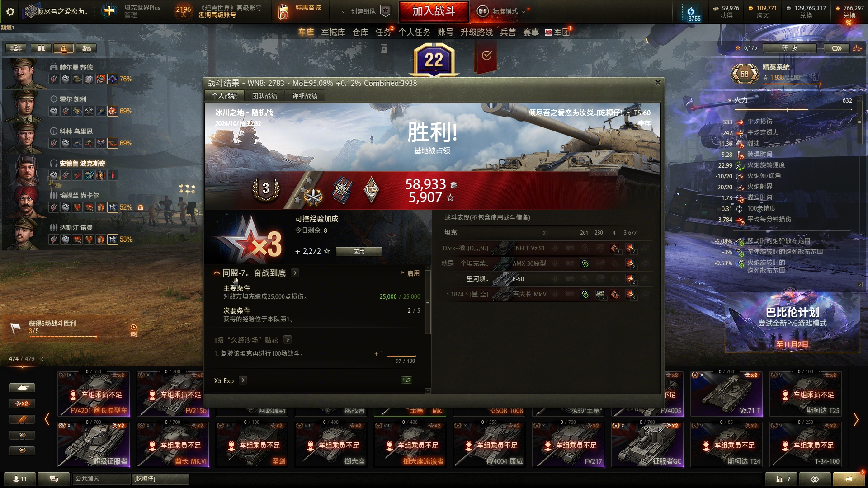Toggle the x2 bonus tank filter

[22, 404]
